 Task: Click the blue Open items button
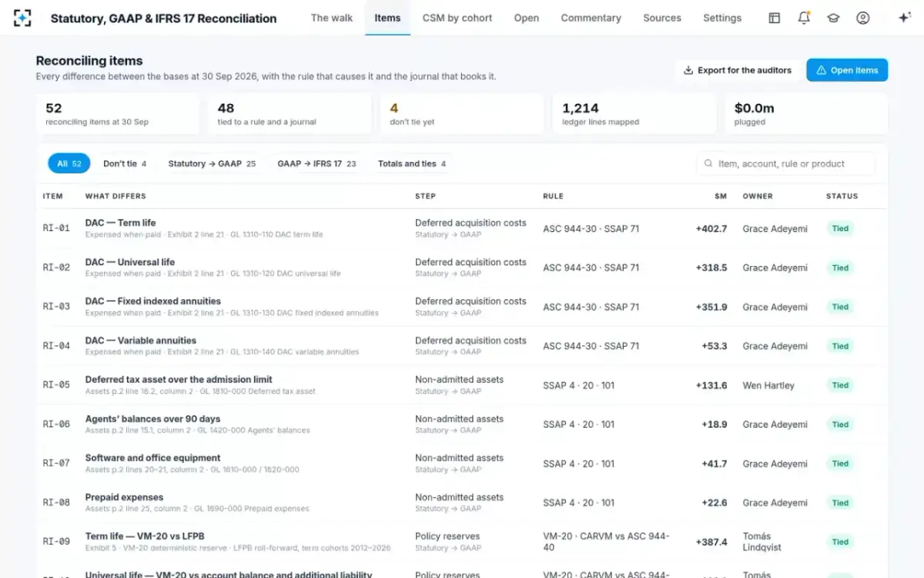[x=847, y=70]
